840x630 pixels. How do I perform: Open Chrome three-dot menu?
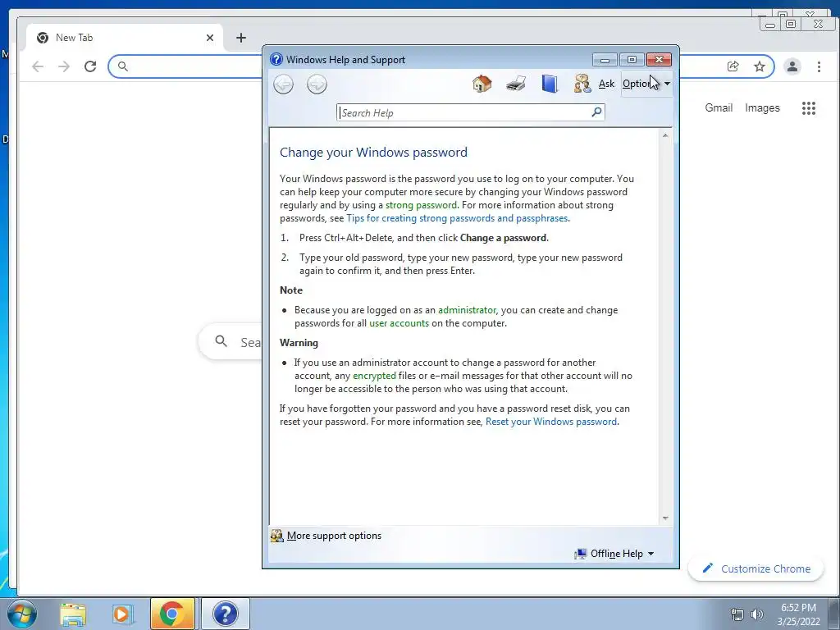[x=819, y=66]
